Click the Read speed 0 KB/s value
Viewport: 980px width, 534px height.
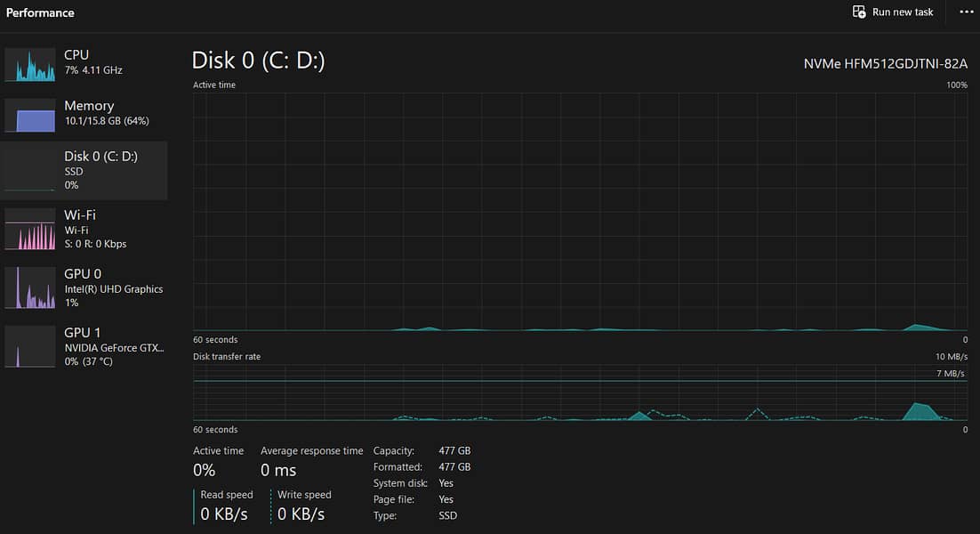(224, 514)
